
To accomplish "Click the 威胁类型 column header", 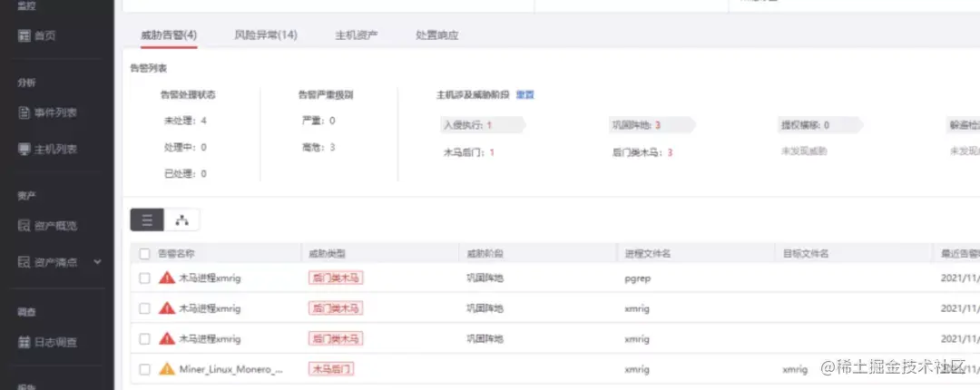I will point(327,254).
